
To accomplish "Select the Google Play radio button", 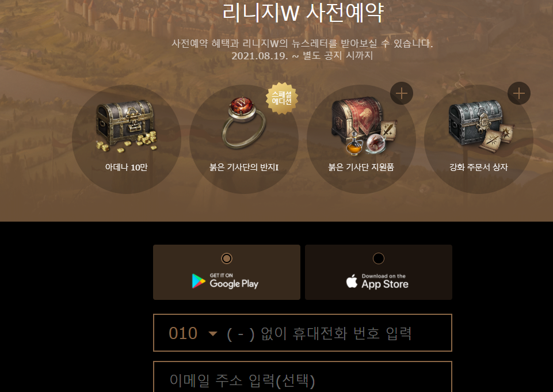I will pyautogui.click(x=226, y=258).
